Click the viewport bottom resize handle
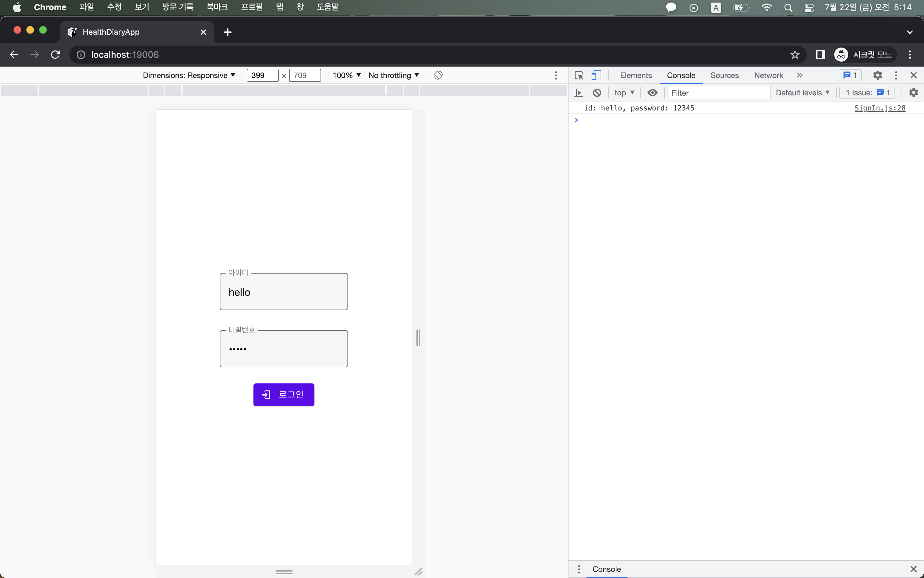 pos(284,572)
